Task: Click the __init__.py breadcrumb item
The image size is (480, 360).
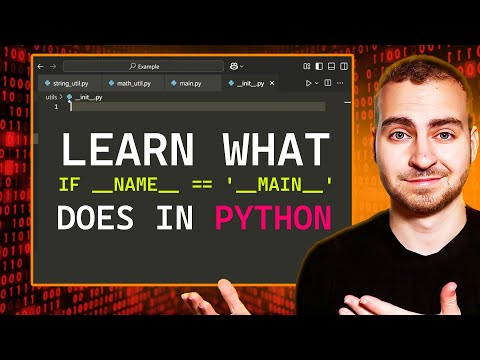Action: tap(85, 97)
